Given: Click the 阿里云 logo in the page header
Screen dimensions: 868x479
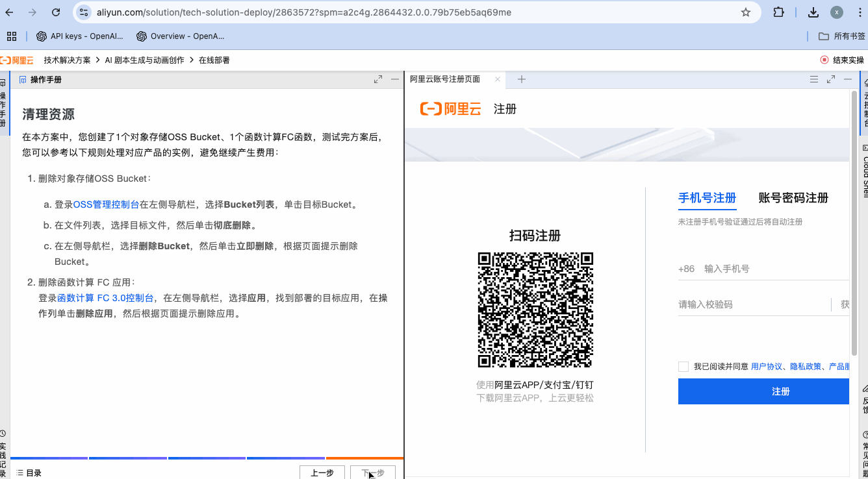Looking at the screenshot, I should coord(17,60).
